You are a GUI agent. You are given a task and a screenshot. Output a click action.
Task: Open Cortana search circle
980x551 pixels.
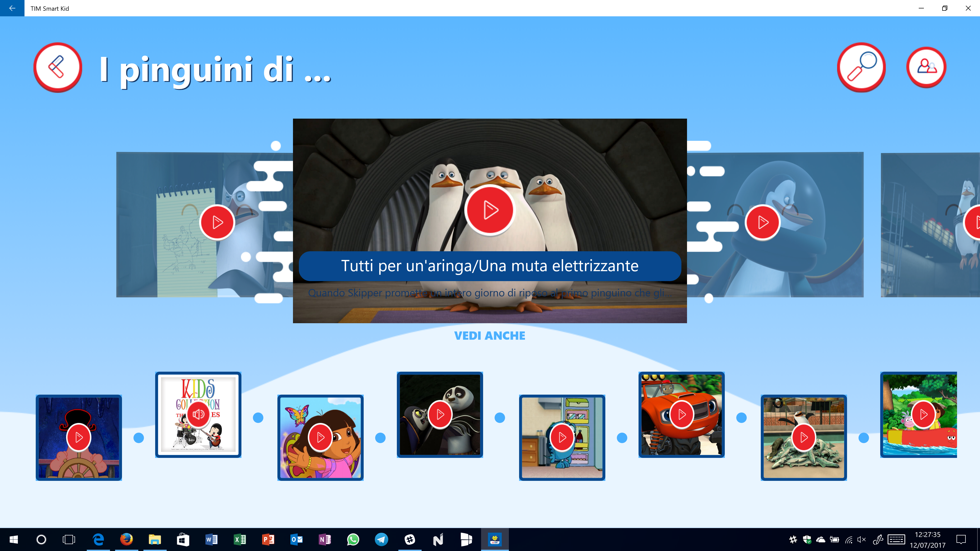pyautogui.click(x=41, y=539)
